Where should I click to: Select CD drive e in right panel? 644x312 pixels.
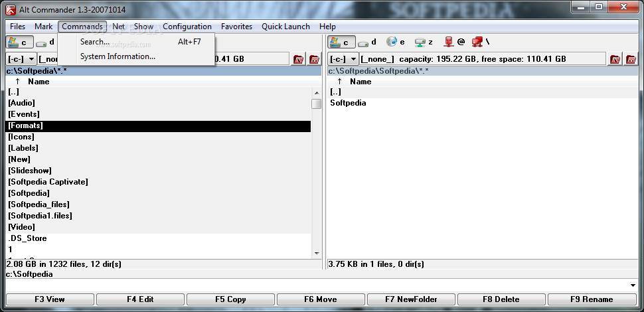tap(396, 42)
